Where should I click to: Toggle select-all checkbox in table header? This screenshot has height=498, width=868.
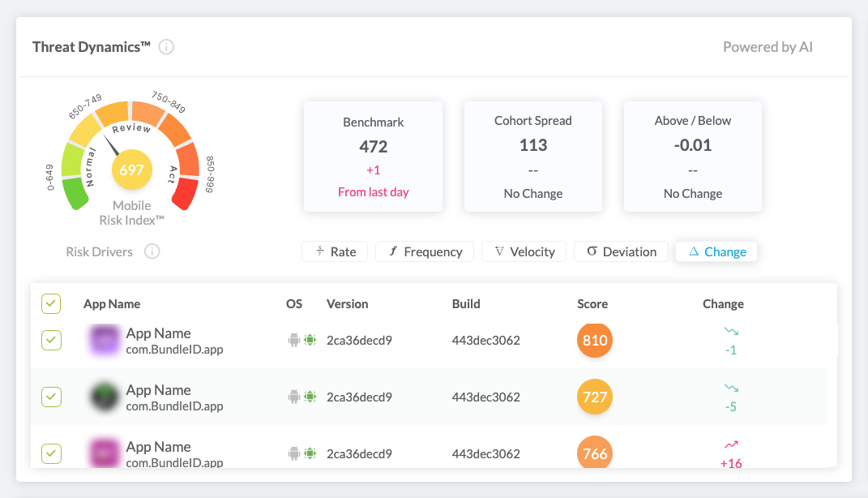tap(51, 304)
